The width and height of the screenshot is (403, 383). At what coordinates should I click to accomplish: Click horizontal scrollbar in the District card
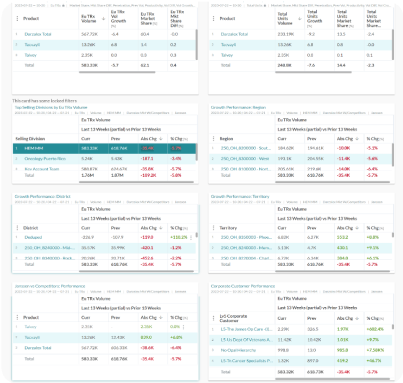point(136,271)
